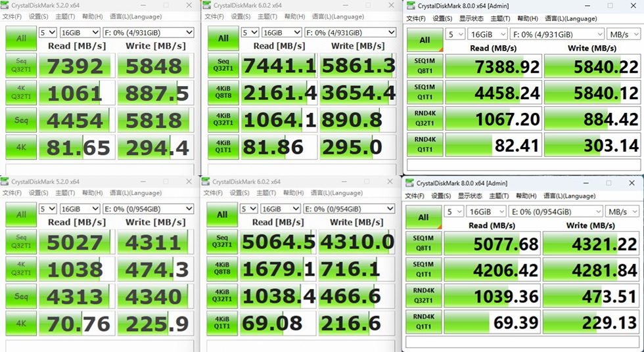This screenshot has height=352, width=644.
Task: Click app icon in CrystalDiskMark 5.2.0 F: title bar
Action: [5, 5]
